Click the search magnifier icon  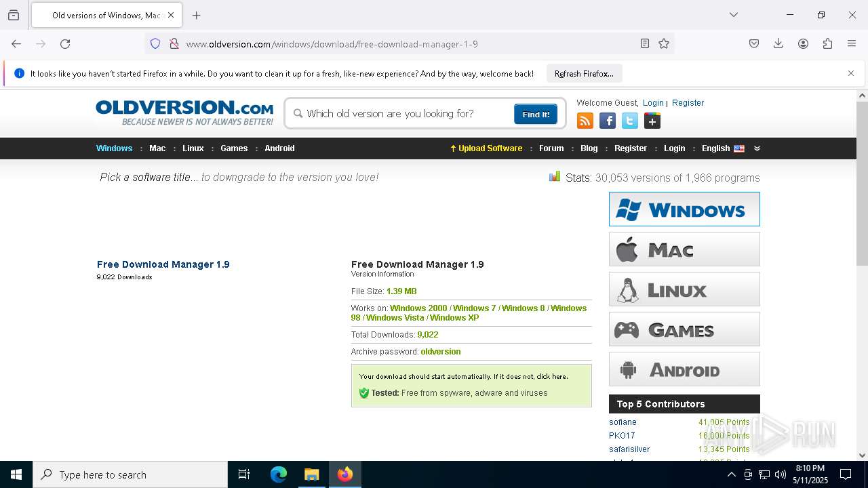pyautogui.click(x=298, y=114)
